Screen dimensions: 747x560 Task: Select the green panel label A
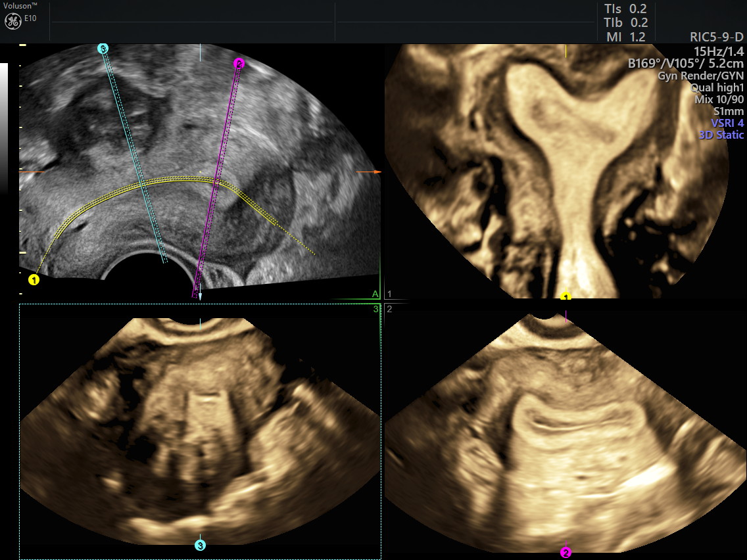click(375, 294)
